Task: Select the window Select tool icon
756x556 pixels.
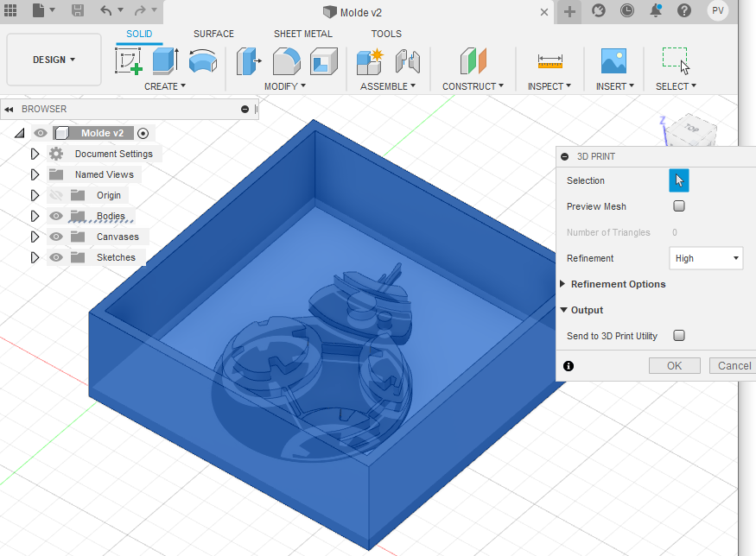Action: coord(676,60)
